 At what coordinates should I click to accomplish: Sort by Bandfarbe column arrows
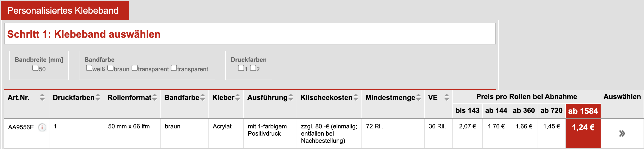(203, 97)
